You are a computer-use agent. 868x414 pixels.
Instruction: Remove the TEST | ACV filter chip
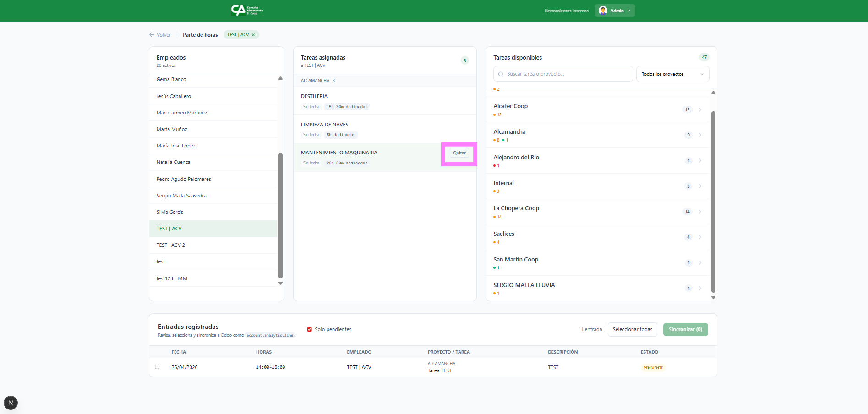click(x=253, y=35)
